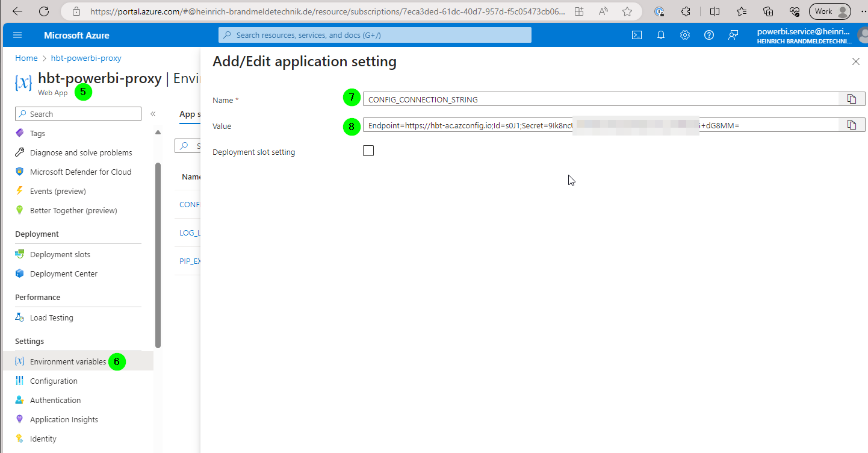Copy the Name field value
Viewport: 868px width, 453px height.
[852, 99]
